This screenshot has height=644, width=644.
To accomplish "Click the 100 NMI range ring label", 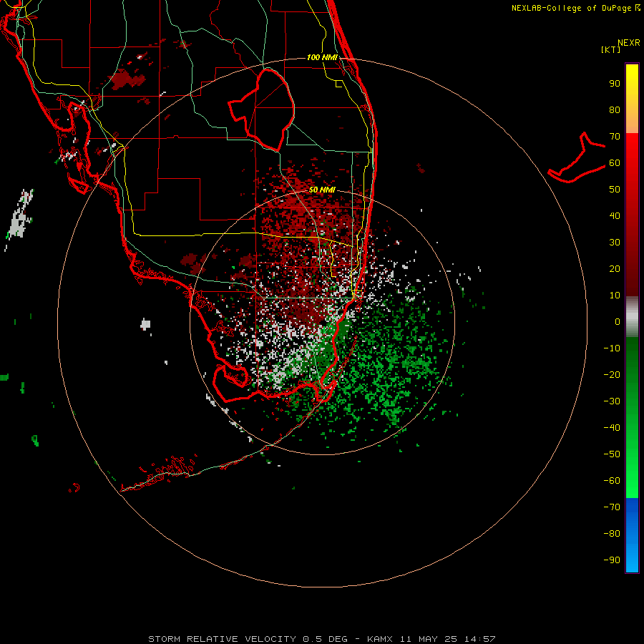I will 322,57.
